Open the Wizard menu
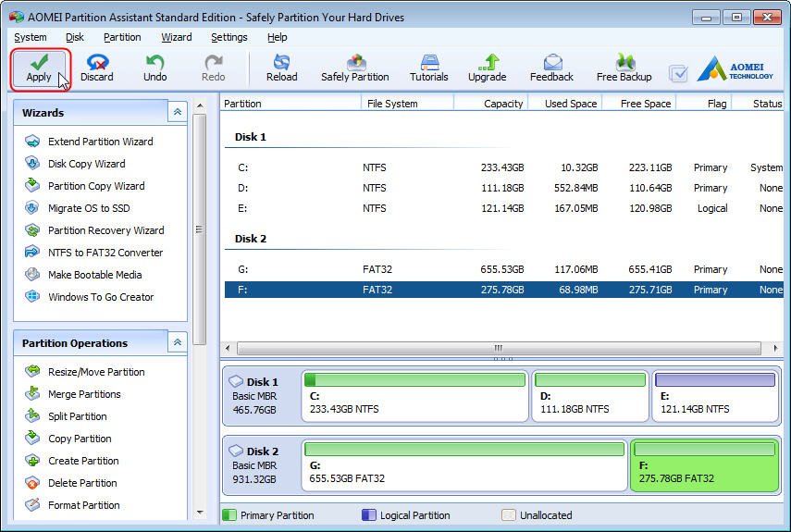The image size is (791, 532). click(176, 37)
